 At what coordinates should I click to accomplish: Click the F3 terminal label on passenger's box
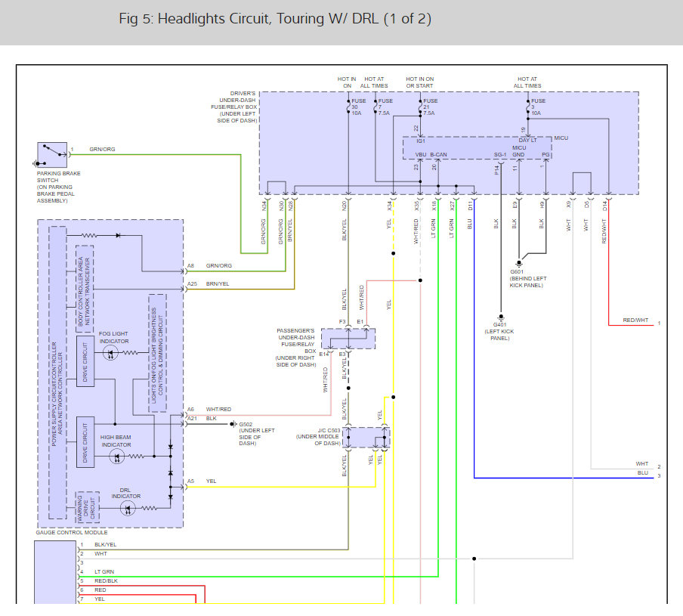click(342, 321)
